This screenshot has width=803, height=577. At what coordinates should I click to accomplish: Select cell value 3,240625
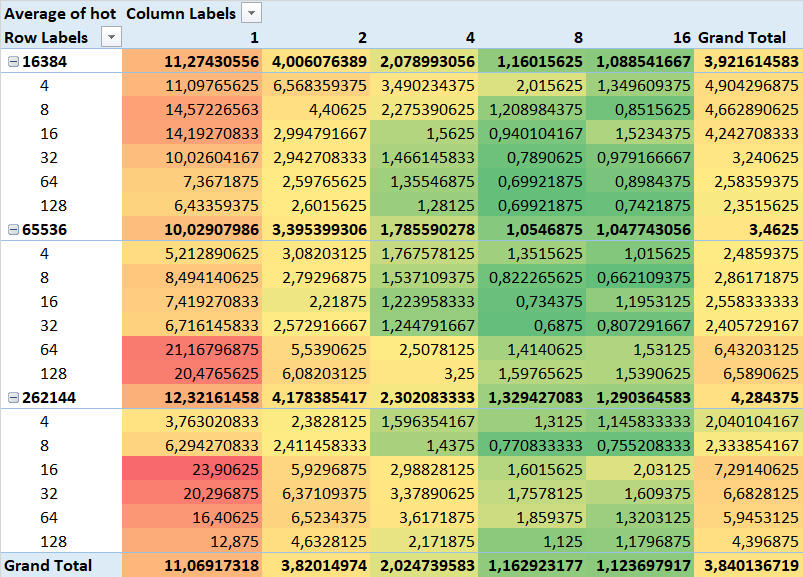[x=765, y=158]
